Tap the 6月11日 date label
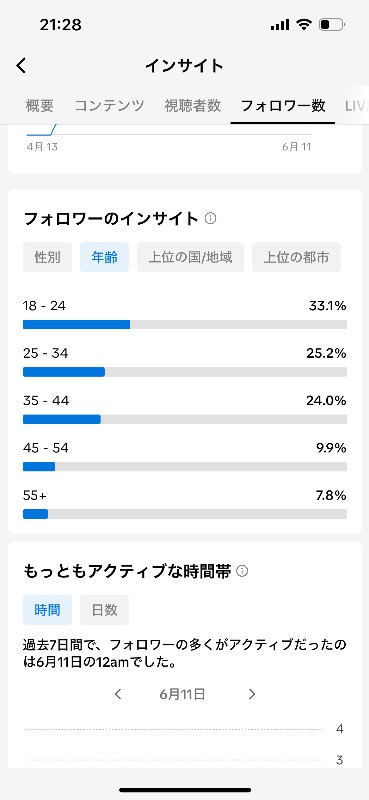The height and width of the screenshot is (800, 369). (x=182, y=694)
